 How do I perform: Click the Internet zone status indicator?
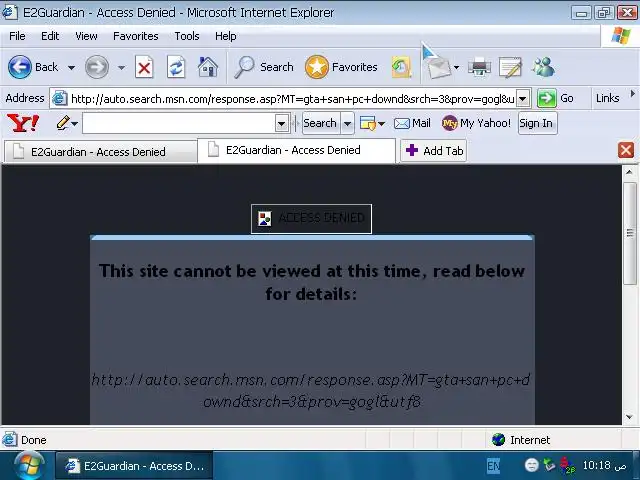pyautogui.click(x=521, y=440)
